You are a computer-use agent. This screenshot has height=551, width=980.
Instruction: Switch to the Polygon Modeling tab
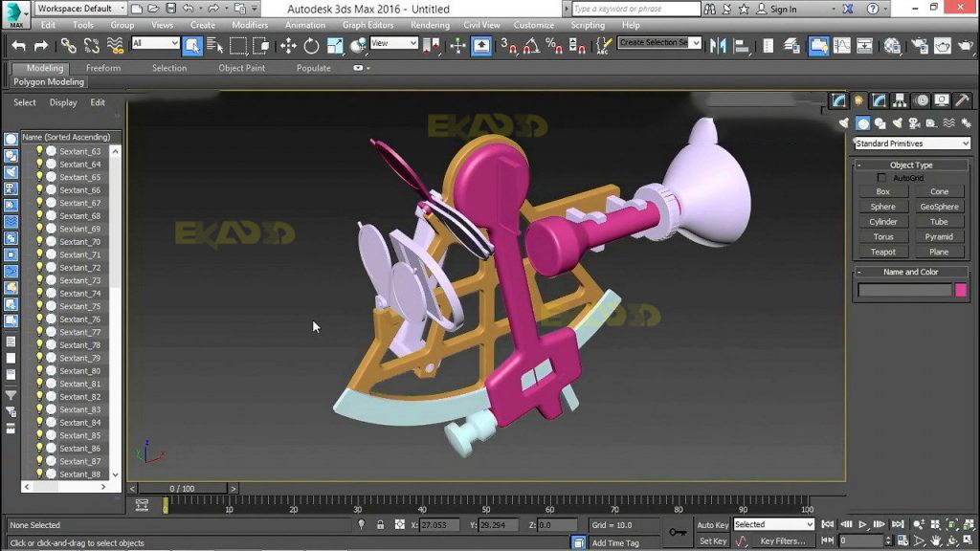click(48, 82)
